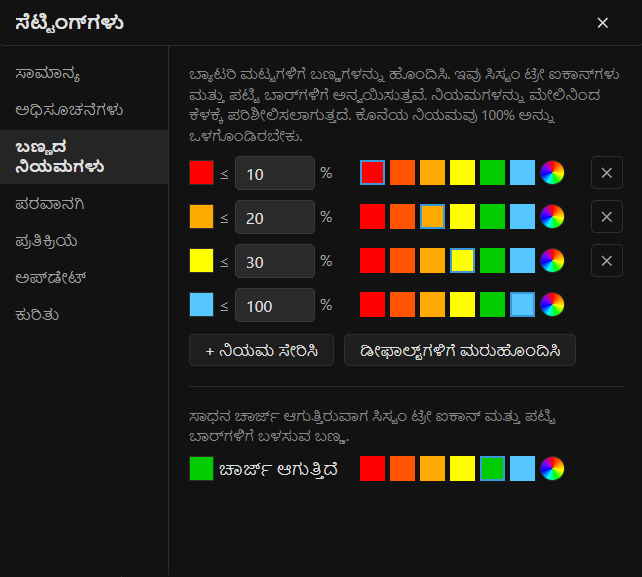Viewport: 642px width, 577px height.
Task: Pick amber swatch for charging color
Action: coord(432,468)
